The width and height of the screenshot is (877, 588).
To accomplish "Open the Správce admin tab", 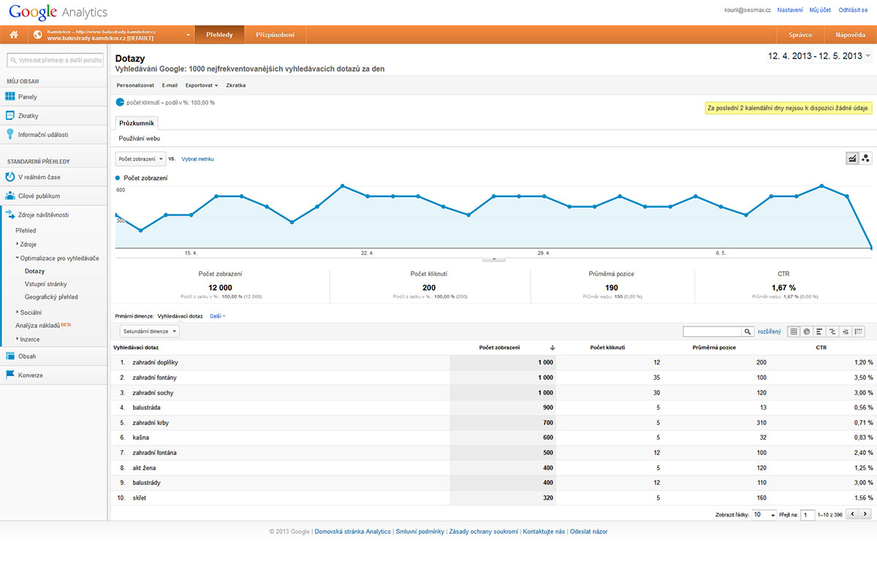I will (x=800, y=35).
